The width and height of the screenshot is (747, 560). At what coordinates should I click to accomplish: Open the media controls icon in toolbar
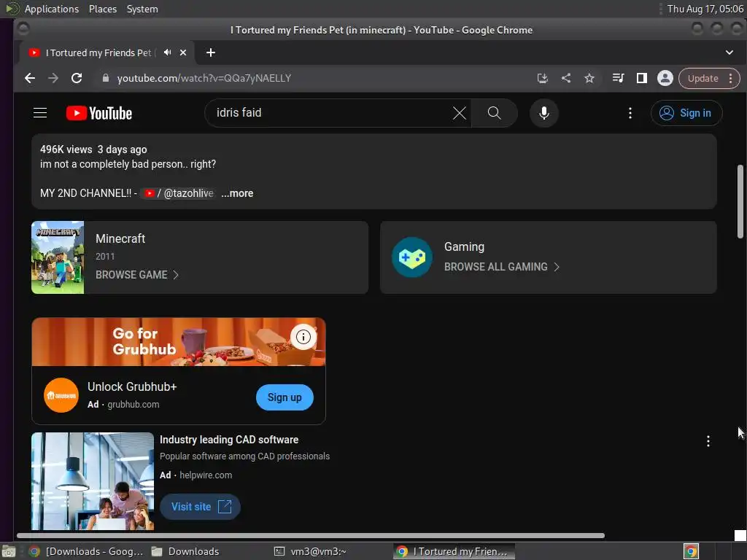(618, 78)
